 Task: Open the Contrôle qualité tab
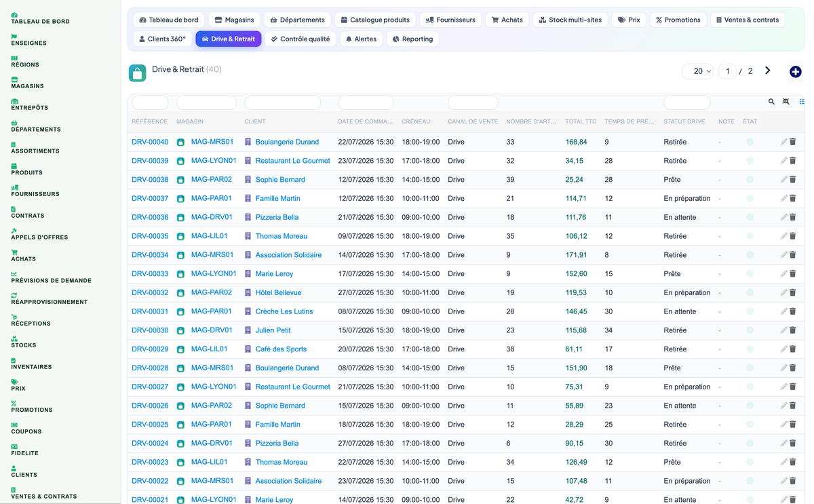[300, 39]
